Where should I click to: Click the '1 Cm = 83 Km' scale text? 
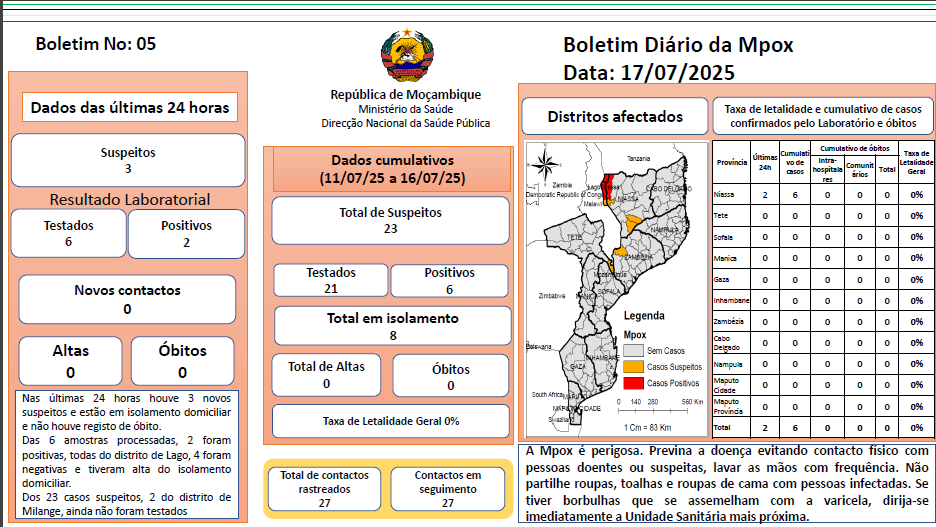(x=648, y=427)
